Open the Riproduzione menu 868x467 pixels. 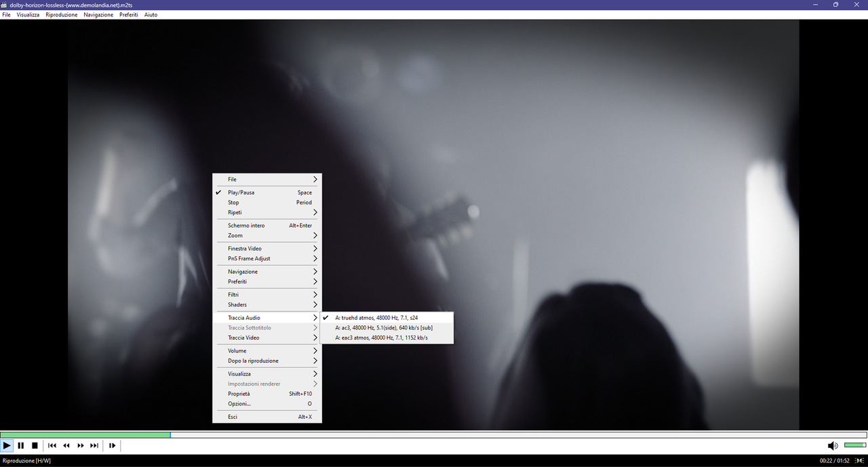(62, 14)
